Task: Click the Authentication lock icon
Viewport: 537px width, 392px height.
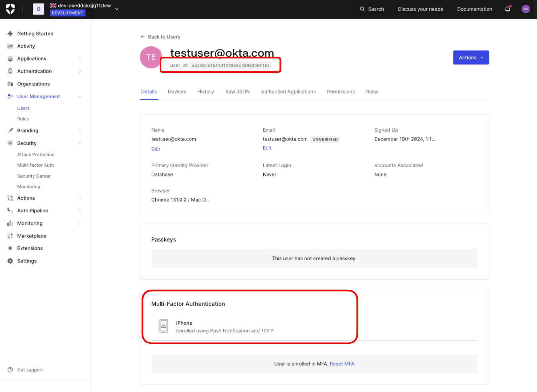Action: (10, 71)
